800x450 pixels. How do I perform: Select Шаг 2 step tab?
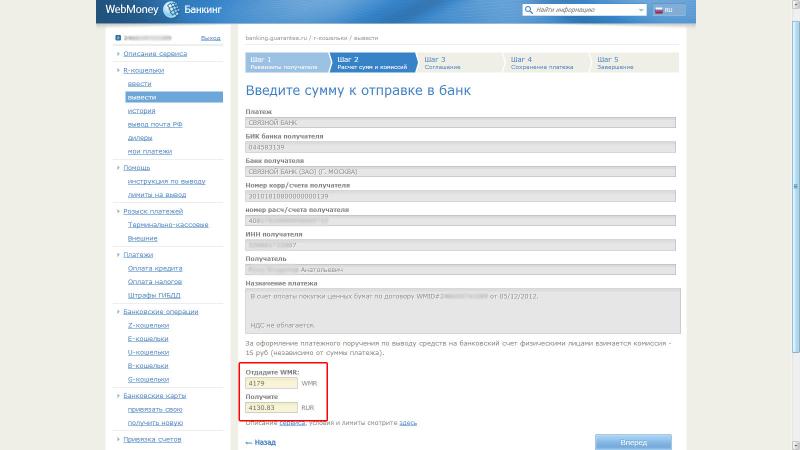(373, 63)
